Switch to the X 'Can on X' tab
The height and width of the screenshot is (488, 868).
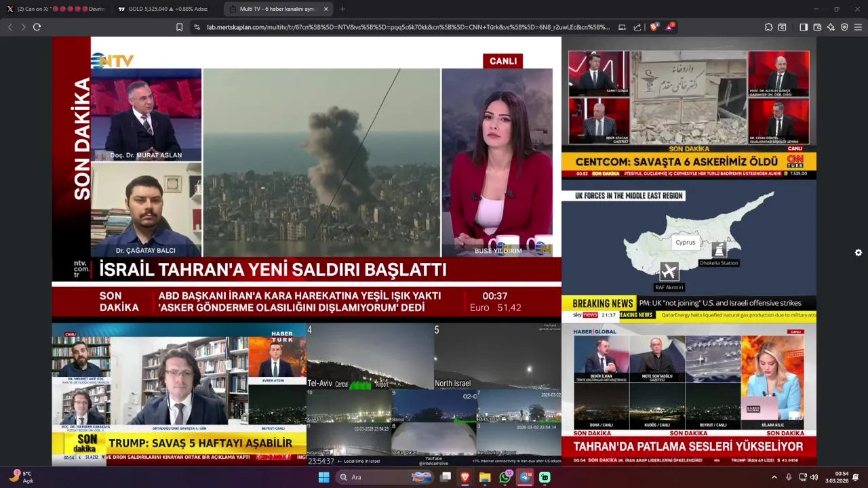point(57,9)
